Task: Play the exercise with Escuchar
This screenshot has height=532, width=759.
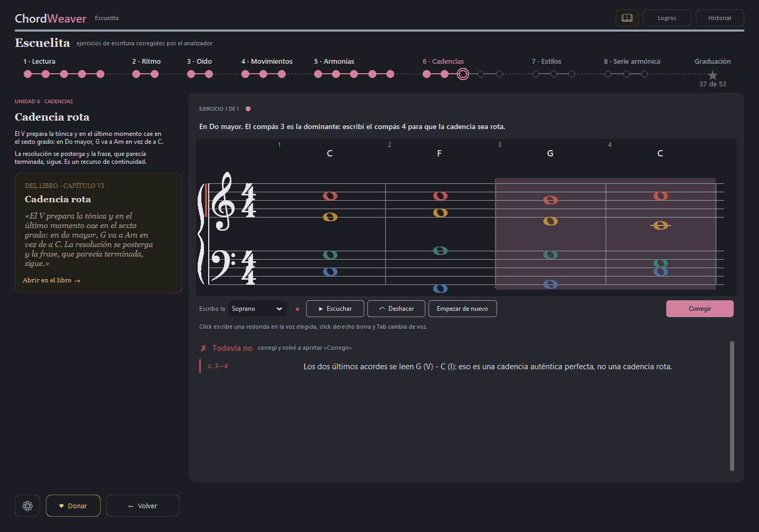Action: [335, 309]
